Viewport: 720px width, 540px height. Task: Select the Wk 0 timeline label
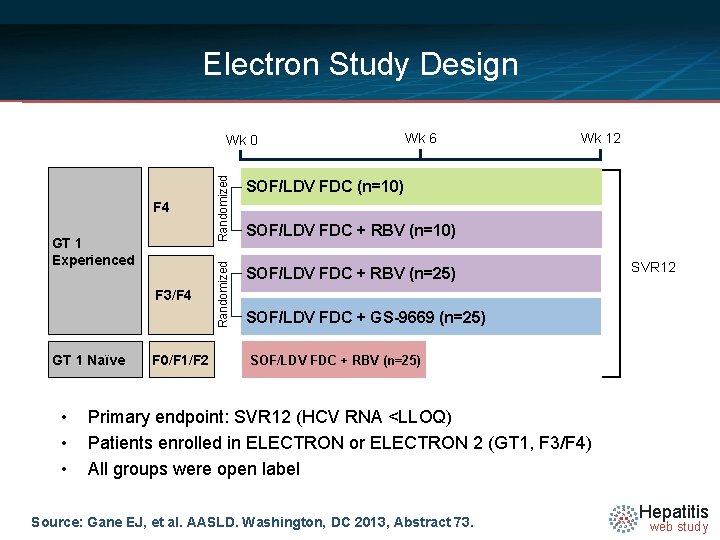[242, 140]
